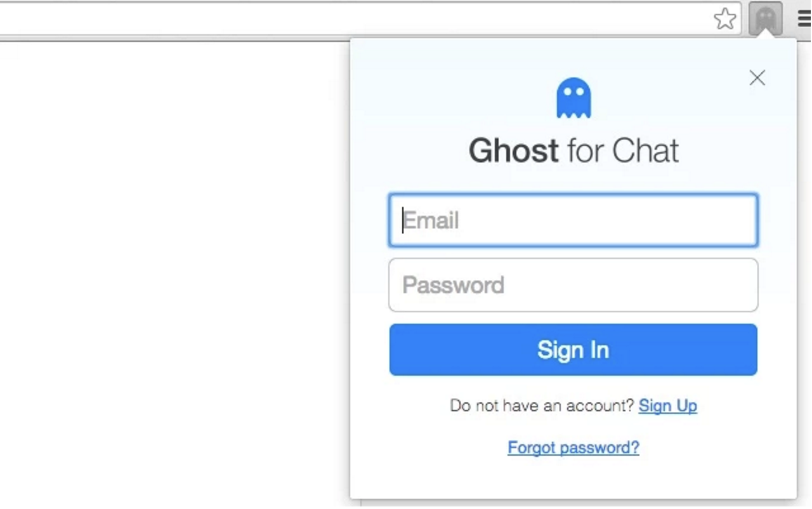
Task: Click the "Do not have an account?" text
Action: point(542,406)
